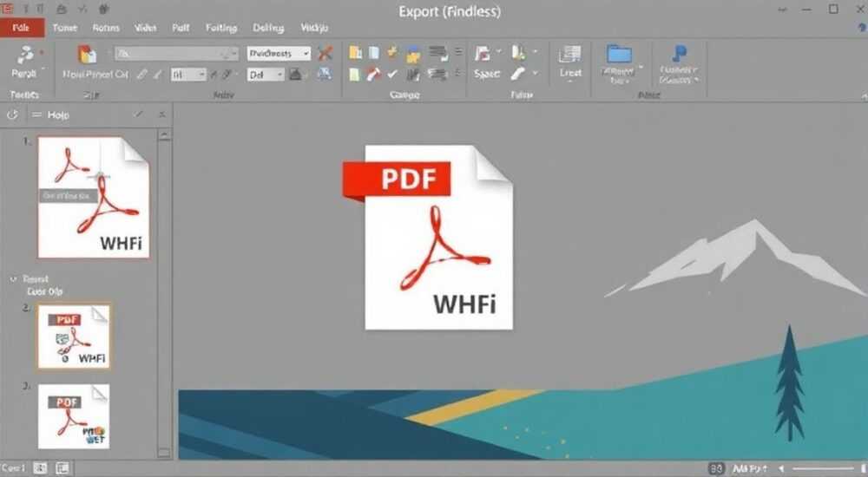Click the blue P icon in ribbon

[x=680, y=54]
